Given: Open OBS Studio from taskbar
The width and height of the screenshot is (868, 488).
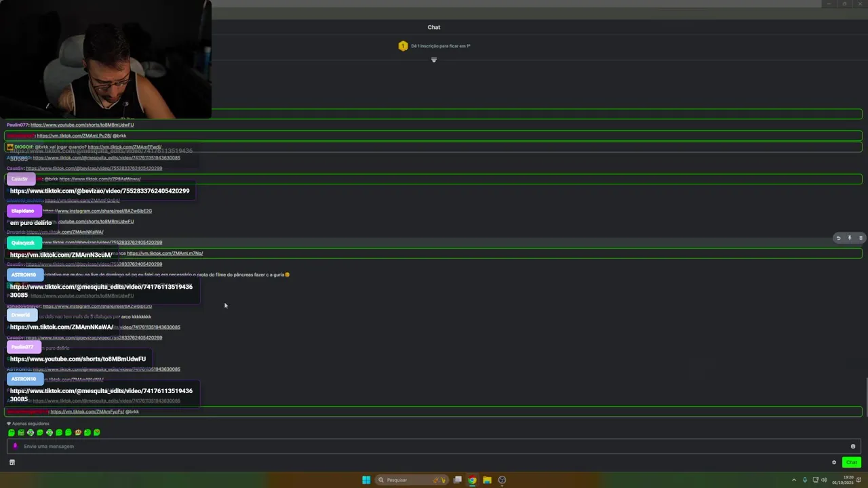Looking at the screenshot, I should (x=502, y=480).
